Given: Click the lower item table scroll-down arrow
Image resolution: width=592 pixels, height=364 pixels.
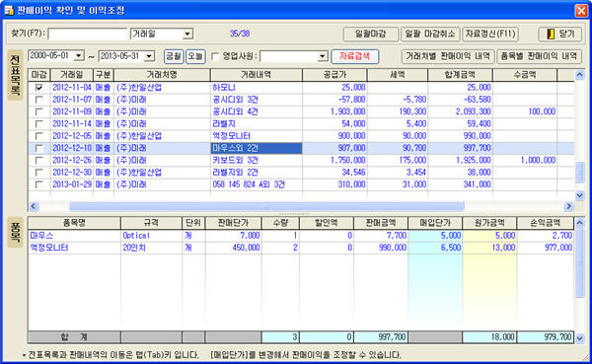Looking at the screenshot, I should pyautogui.click(x=579, y=338).
